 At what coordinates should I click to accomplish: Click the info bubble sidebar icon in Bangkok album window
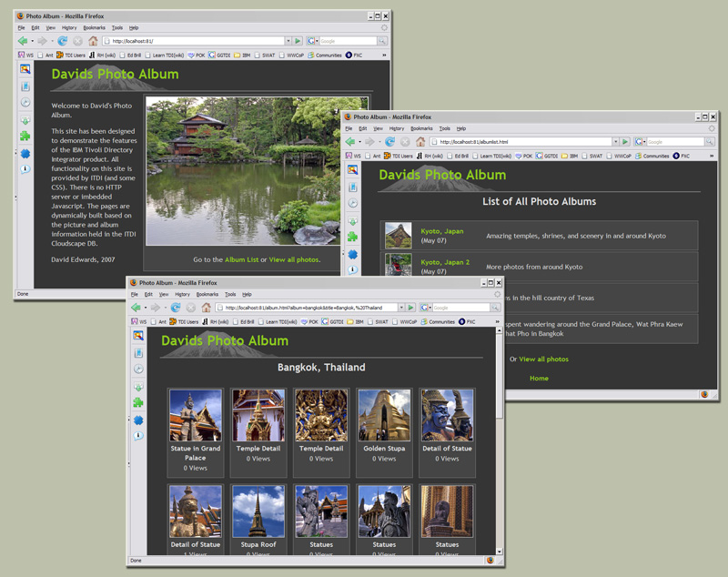[138, 436]
